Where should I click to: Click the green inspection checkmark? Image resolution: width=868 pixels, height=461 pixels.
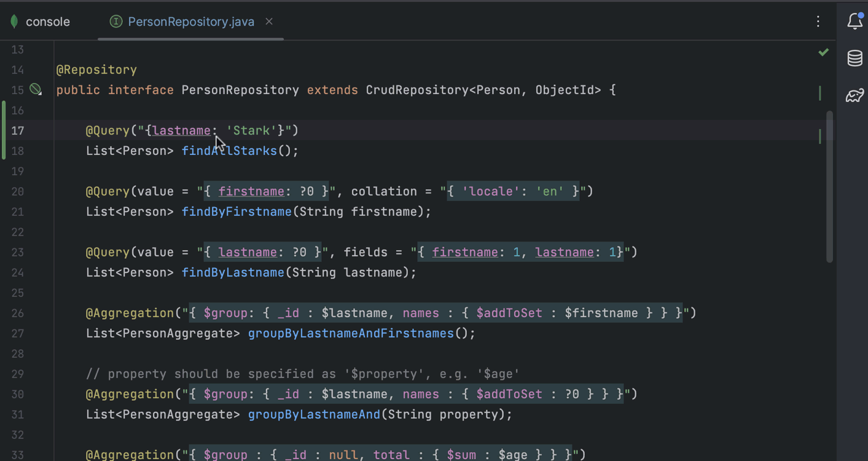tap(824, 52)
